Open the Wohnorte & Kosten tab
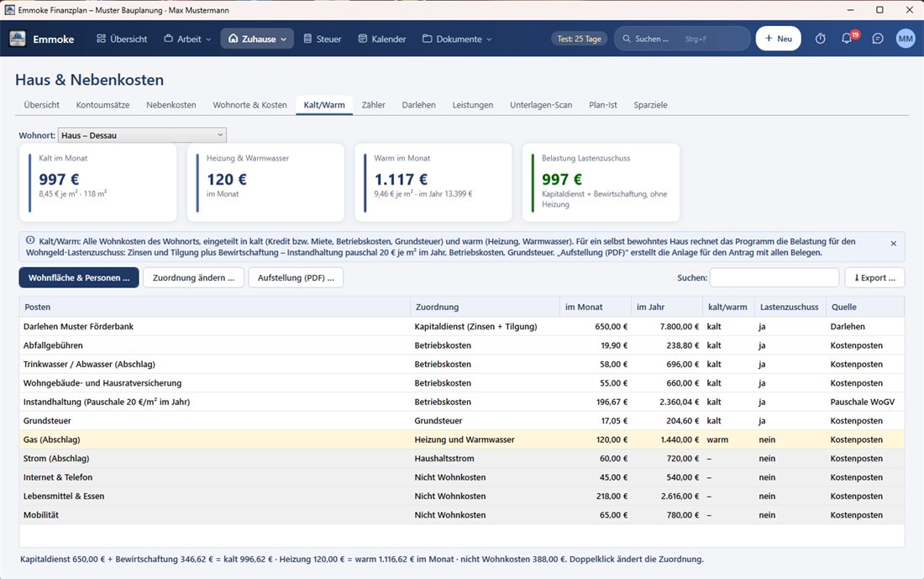Viewport: 924px width, 579px height. click(249, 105)
